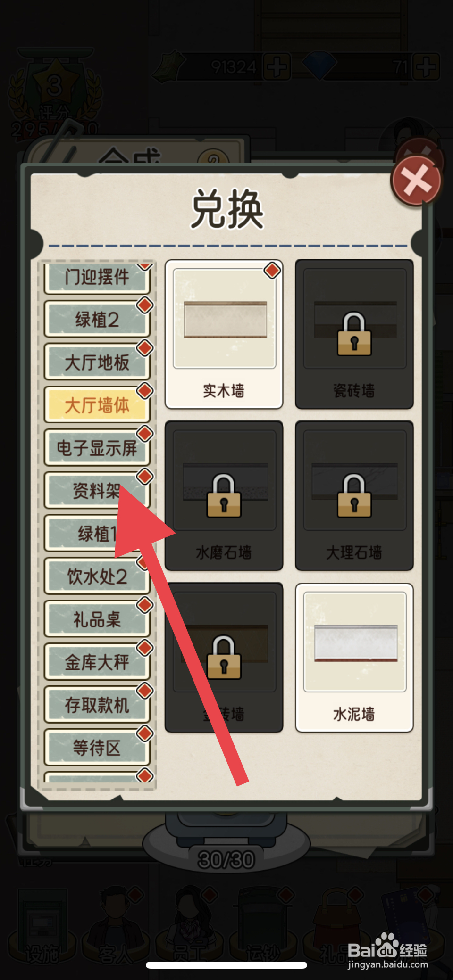Close the 兑换 exchange dialog

(416, 181)
